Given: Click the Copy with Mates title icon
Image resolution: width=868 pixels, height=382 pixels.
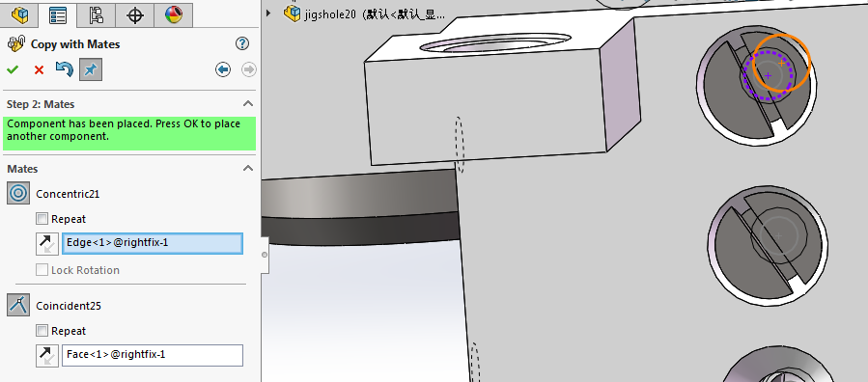Looking at the screenshot, I should [16, 44].
